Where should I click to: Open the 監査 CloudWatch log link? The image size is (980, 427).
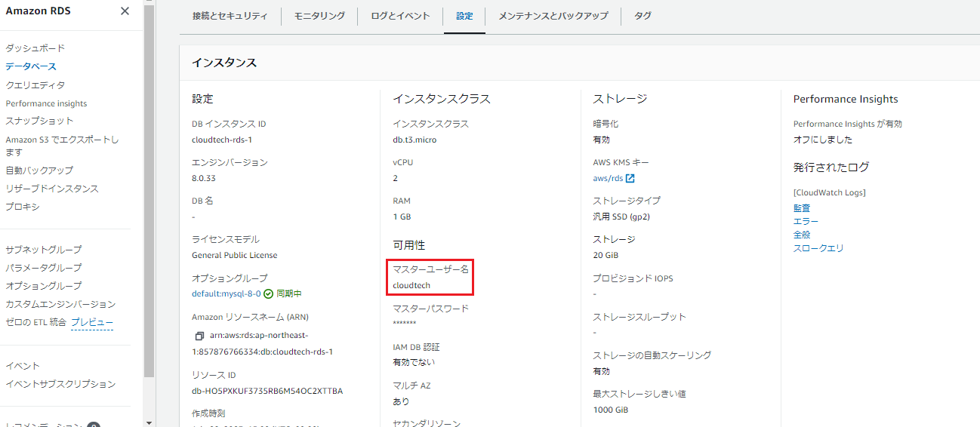(802, 208)
